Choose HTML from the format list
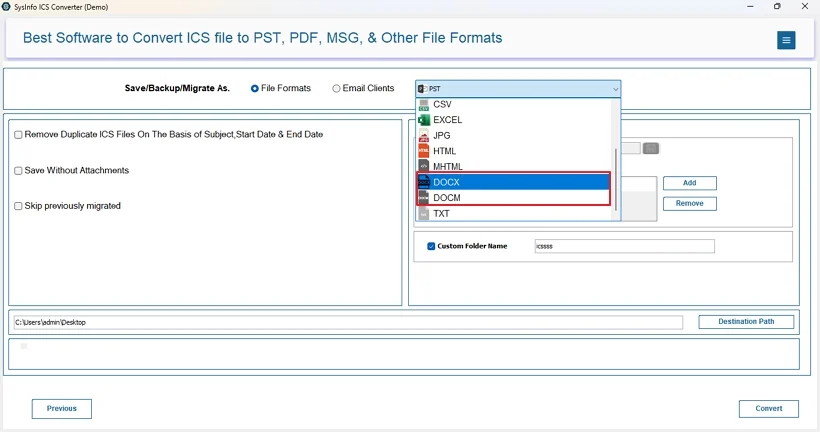Viewport: 820px width, 432px height. click(513, 151)
